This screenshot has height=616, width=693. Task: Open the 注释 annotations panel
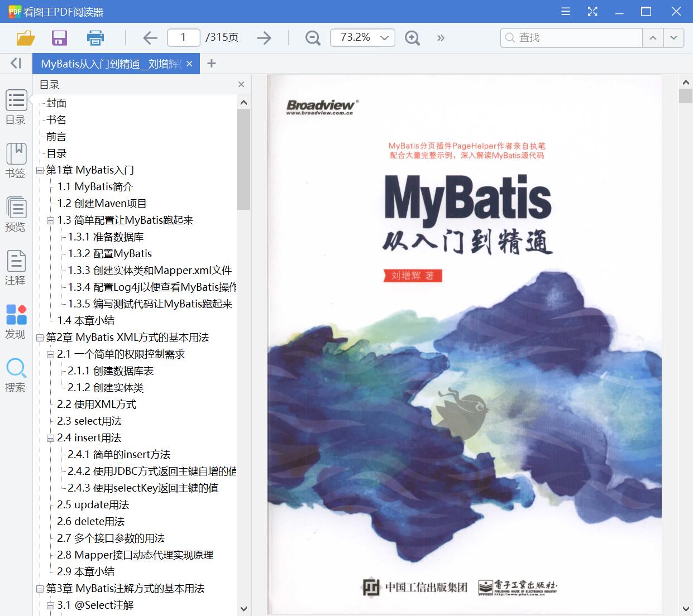click(x=16, y=268)
